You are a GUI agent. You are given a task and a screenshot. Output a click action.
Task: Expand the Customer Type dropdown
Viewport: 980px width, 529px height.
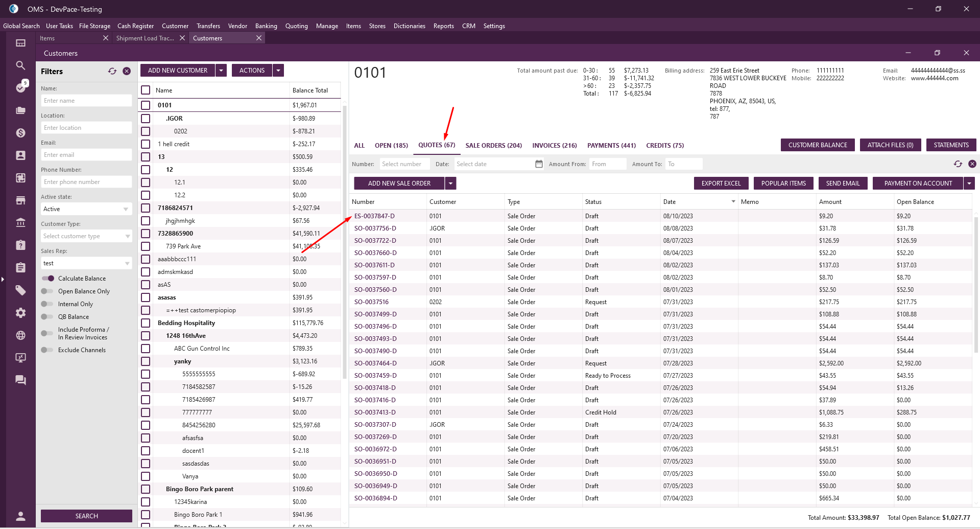86,236
